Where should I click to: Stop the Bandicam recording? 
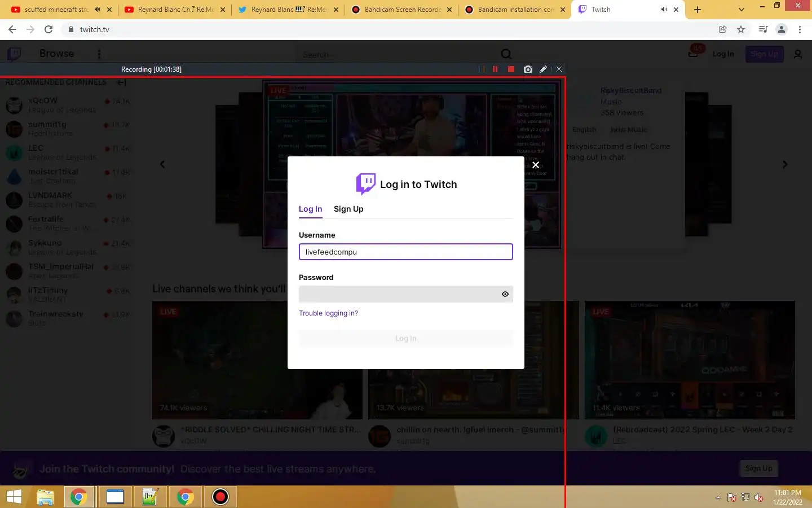tap(511, 69)
